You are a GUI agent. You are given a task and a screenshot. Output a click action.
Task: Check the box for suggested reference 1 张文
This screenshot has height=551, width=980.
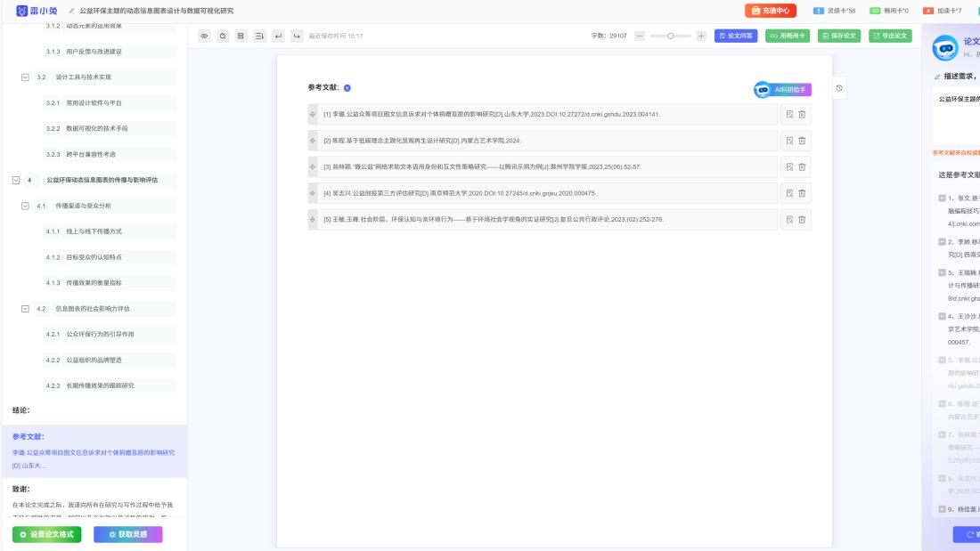click(942, 198)
